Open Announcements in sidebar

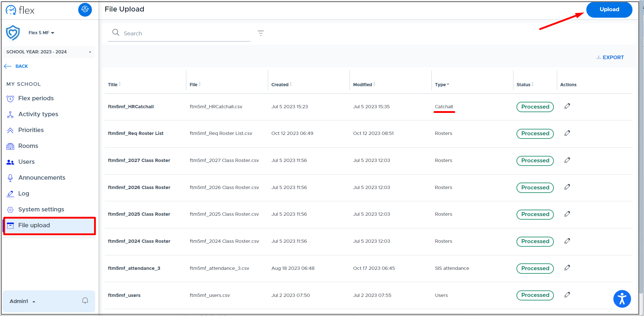click(x=42, y=177)
